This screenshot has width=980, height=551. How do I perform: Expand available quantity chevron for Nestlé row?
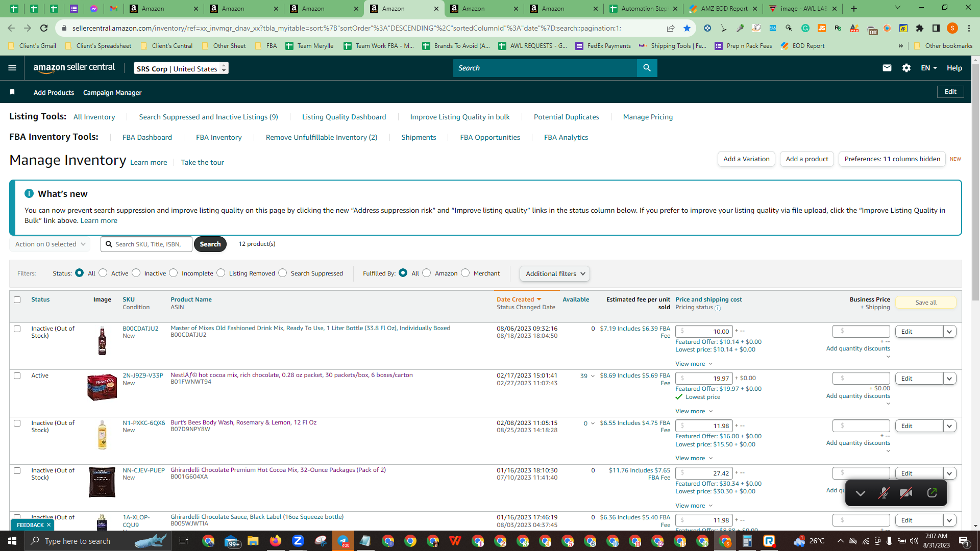pos(593,376)
